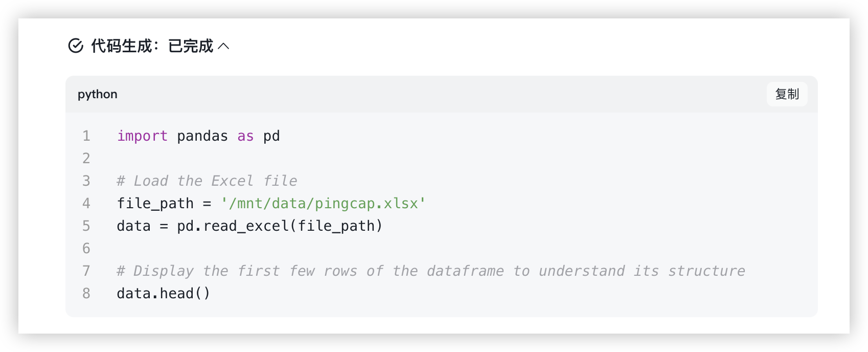
Task: Click the 'as' keyword on line 1
Action: [x=245, y=136]
